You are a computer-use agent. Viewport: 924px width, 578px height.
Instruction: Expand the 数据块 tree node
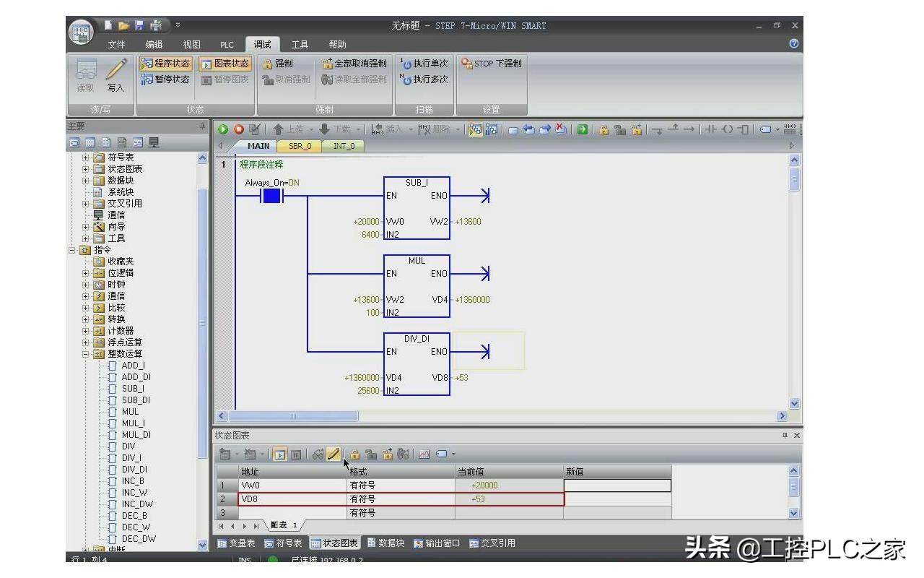87,181
